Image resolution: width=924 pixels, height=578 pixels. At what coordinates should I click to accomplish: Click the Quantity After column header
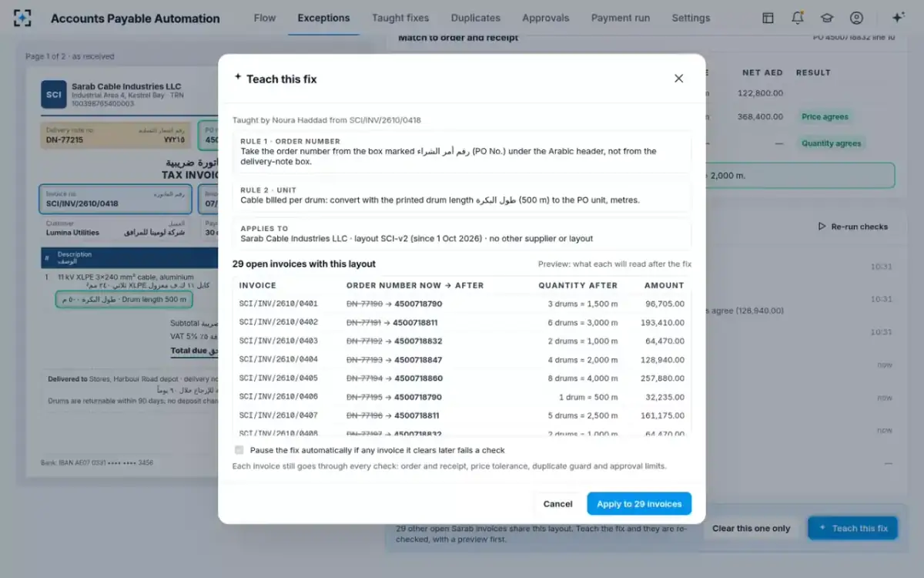577,285
